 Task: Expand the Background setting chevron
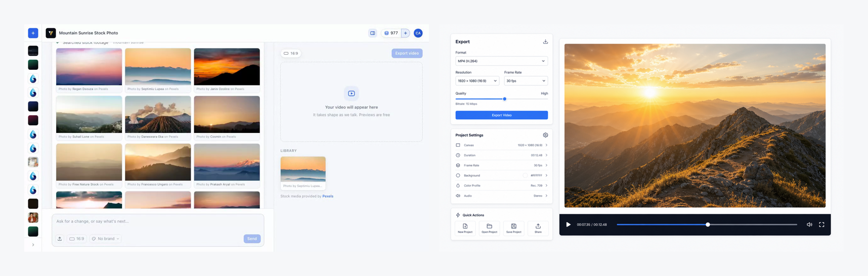pyautogui.click(x=546, y=175)
